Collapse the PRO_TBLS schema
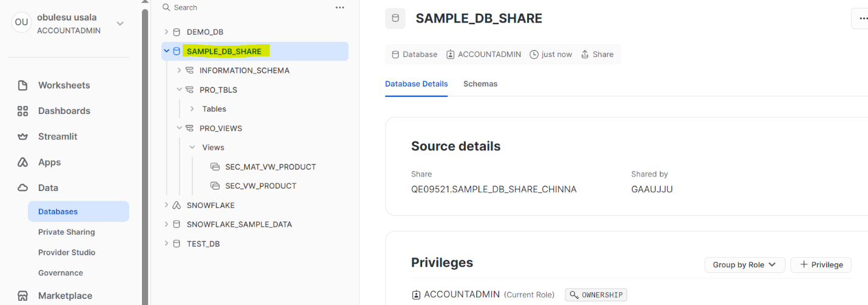This screenshot has height=305, width=868. pyautogui.click(x=179, y=90)
